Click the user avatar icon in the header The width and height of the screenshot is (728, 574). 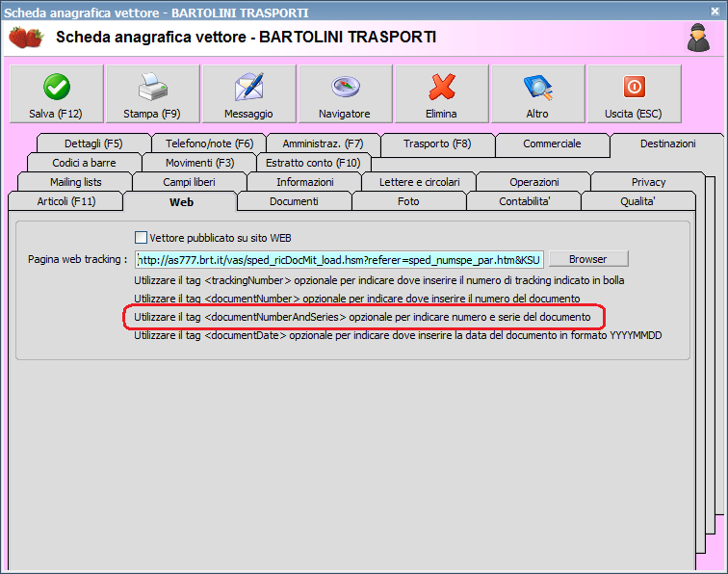click(x=698, y=38)
